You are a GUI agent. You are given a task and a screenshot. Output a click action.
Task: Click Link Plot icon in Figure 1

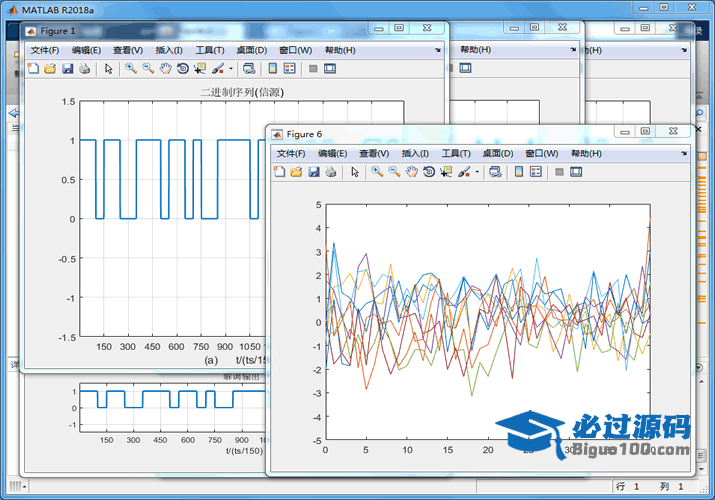(249, 69)
